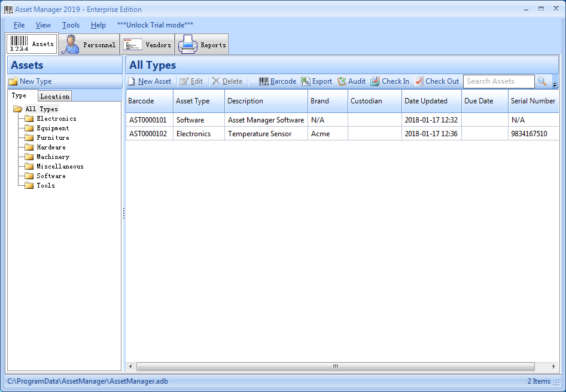Sort by Date Updated column header
566x392 pixels.
(431, 101)
